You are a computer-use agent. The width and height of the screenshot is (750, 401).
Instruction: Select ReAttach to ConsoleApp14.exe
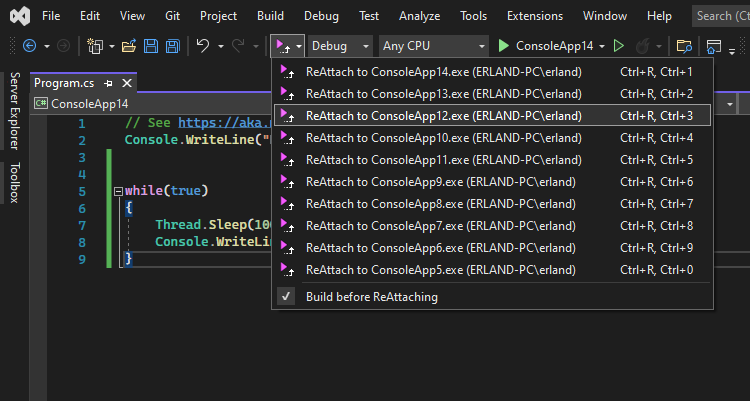(x=492, y=72)
